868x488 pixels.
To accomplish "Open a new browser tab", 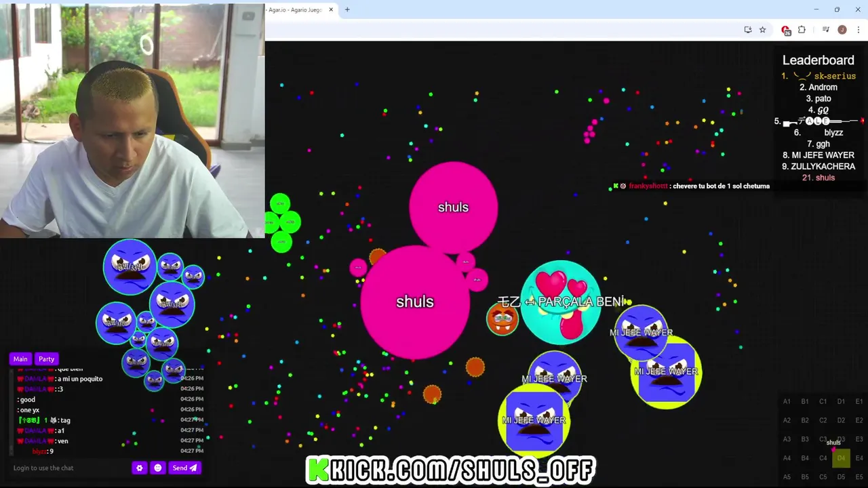I will pyautogui.click(x=347, y=9).
